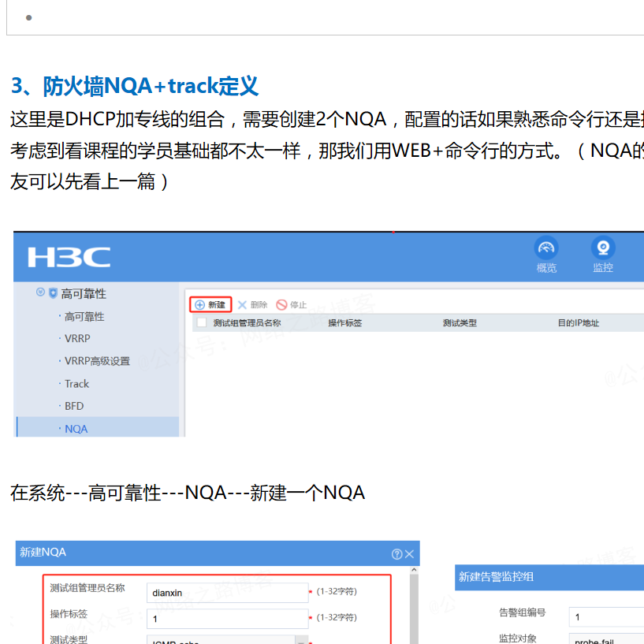The width and height of the screenshot is (644, 644).
Task: Open BFD in the sidebar
Action: coord(74,406)
